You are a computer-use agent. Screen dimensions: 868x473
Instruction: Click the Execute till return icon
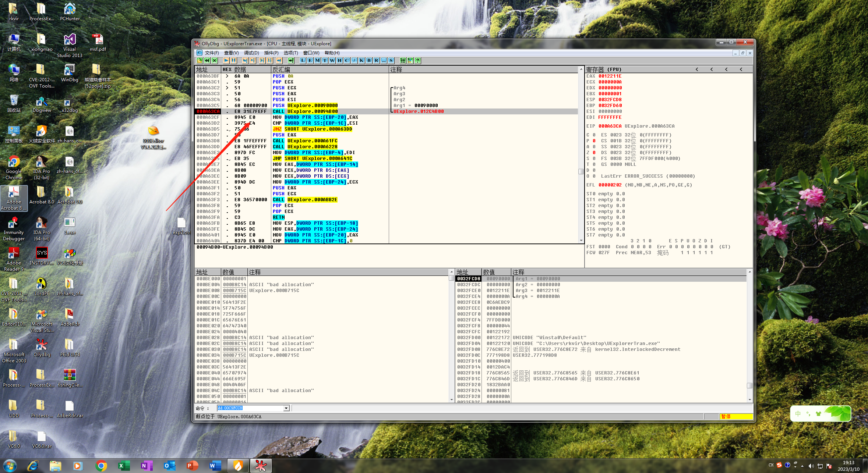pyautogui.click(x=279, y=60)
